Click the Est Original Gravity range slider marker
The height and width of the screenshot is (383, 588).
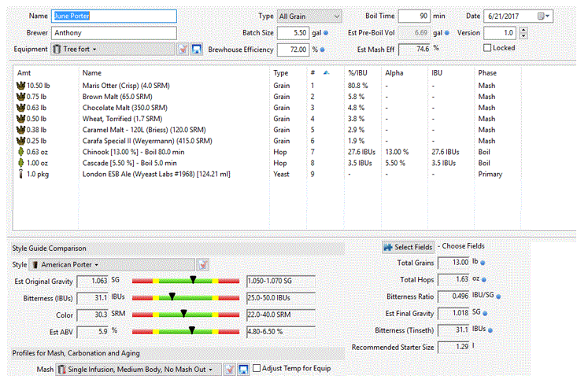(x=193, y=279)
